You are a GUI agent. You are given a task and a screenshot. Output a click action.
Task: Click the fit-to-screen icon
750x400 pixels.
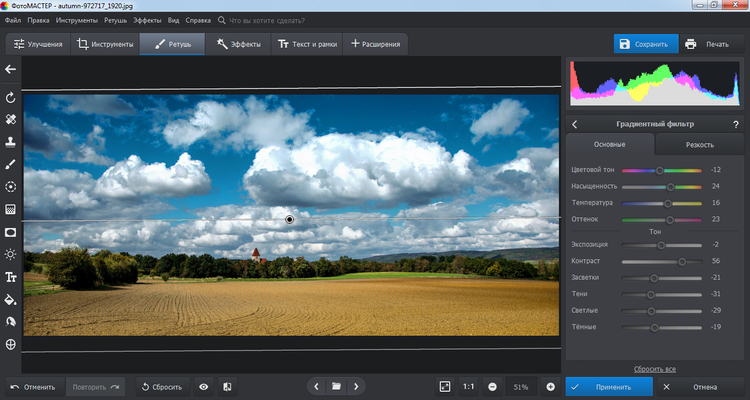click(x=444, y=386)
